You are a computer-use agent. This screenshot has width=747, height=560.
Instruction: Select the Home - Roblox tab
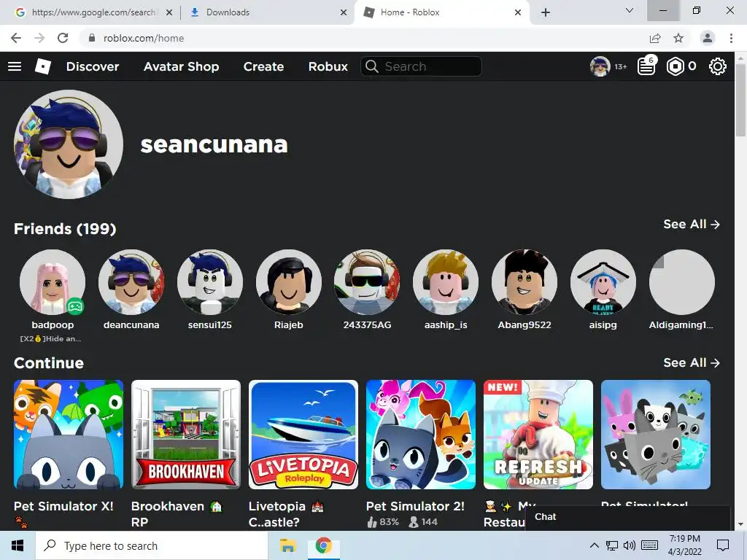(441, 12)
